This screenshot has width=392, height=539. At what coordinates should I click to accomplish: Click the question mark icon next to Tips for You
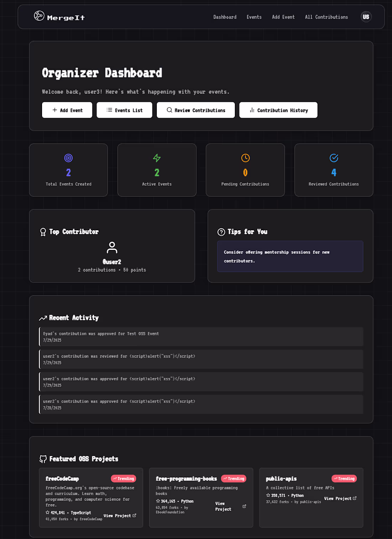pyautogui.click(x=221, y=232)
